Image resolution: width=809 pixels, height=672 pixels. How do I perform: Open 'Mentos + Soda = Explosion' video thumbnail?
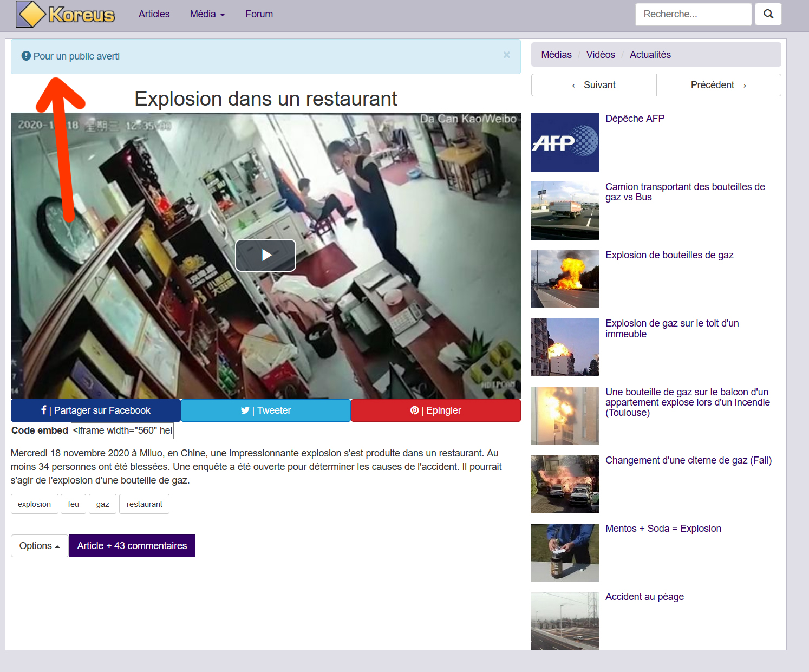coord(565,552)
